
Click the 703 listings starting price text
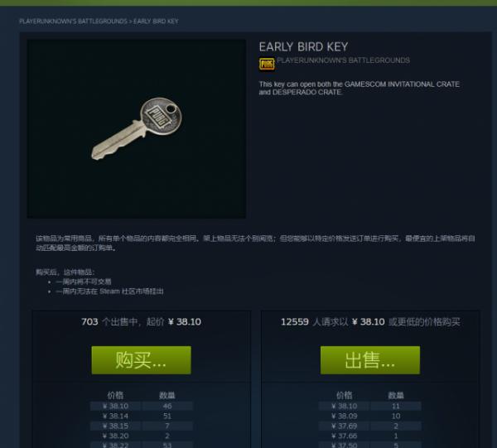(142, 322)
